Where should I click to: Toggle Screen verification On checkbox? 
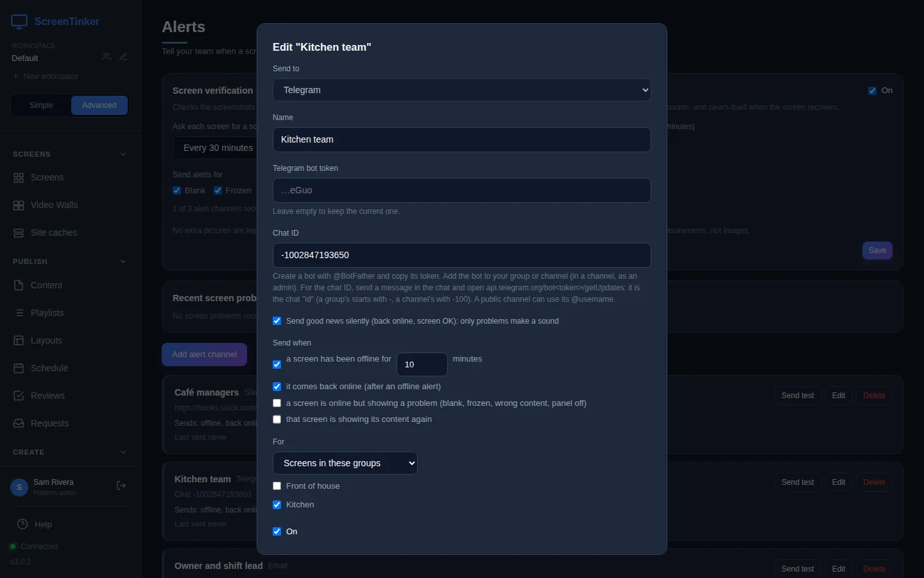coord(873,91)
